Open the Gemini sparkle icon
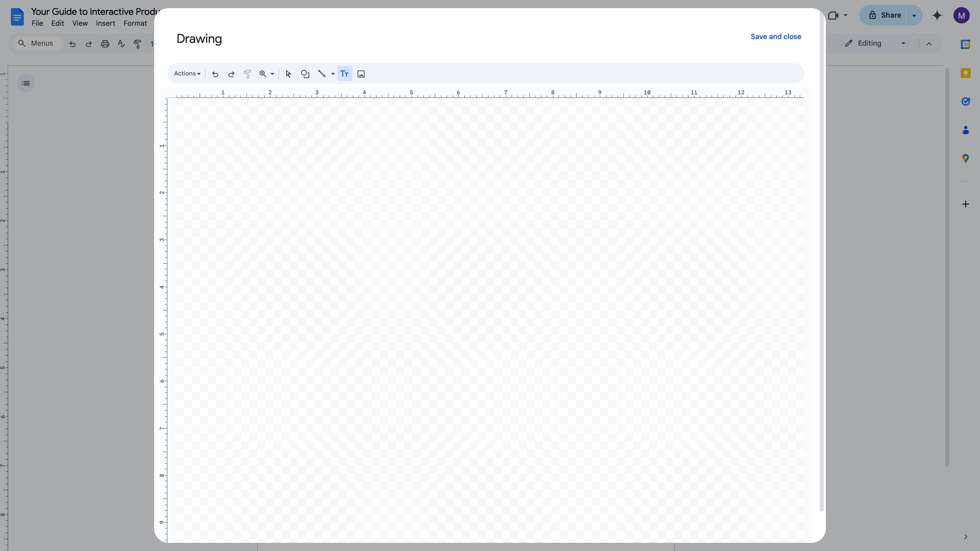 (x=937, y=15)
